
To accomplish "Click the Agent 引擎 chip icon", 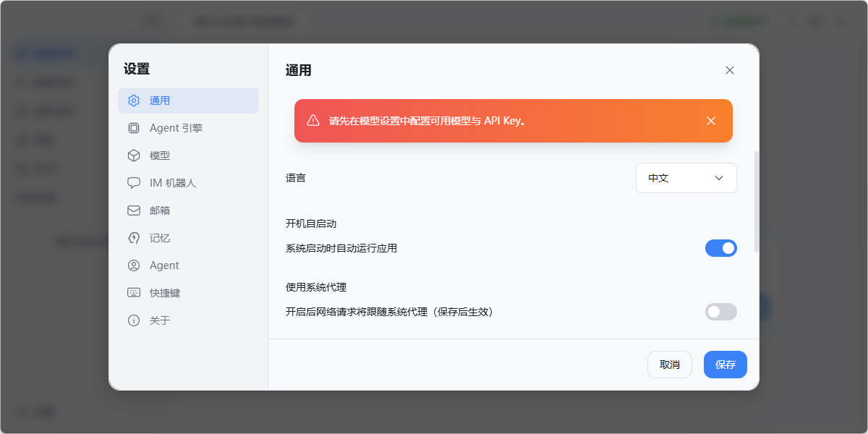I will tap(134, 128).
